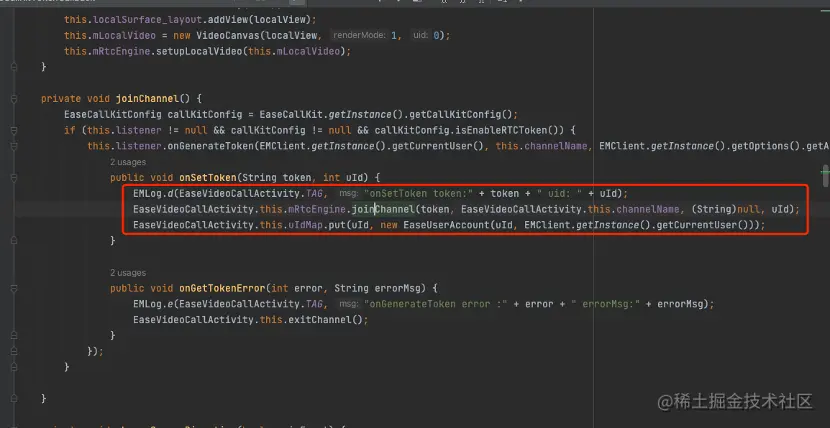Click the EaseCallKitConfig type name
This screenshot has width=830, height=428.
(x=113, y=114)
